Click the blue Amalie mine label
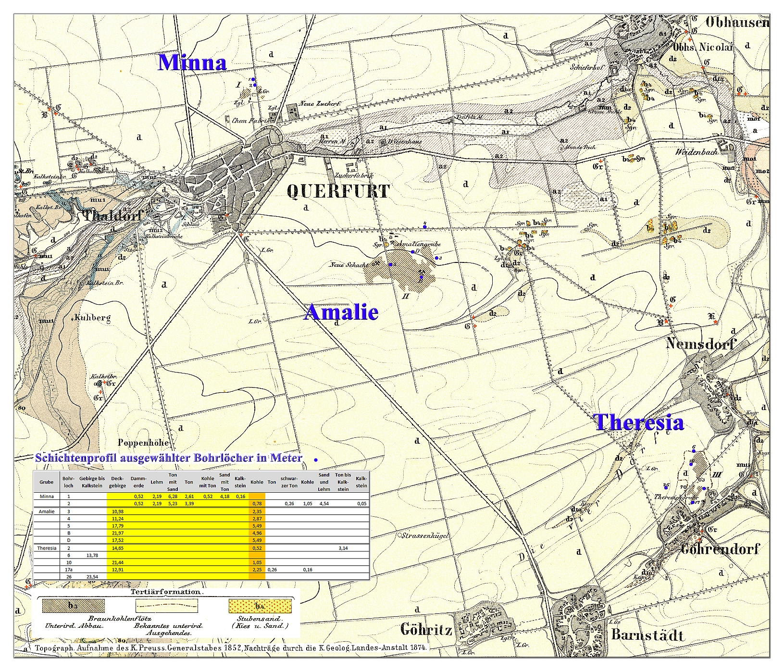This screenshot has width=784, height=672. pyautogui.click(x=341, y=312)
